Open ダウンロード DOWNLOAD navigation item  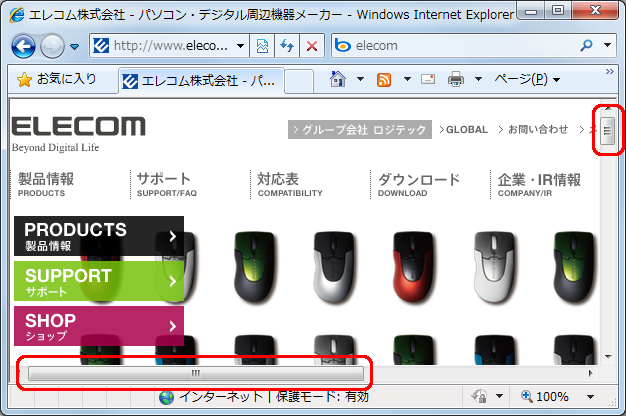click(x=419, y=184)
